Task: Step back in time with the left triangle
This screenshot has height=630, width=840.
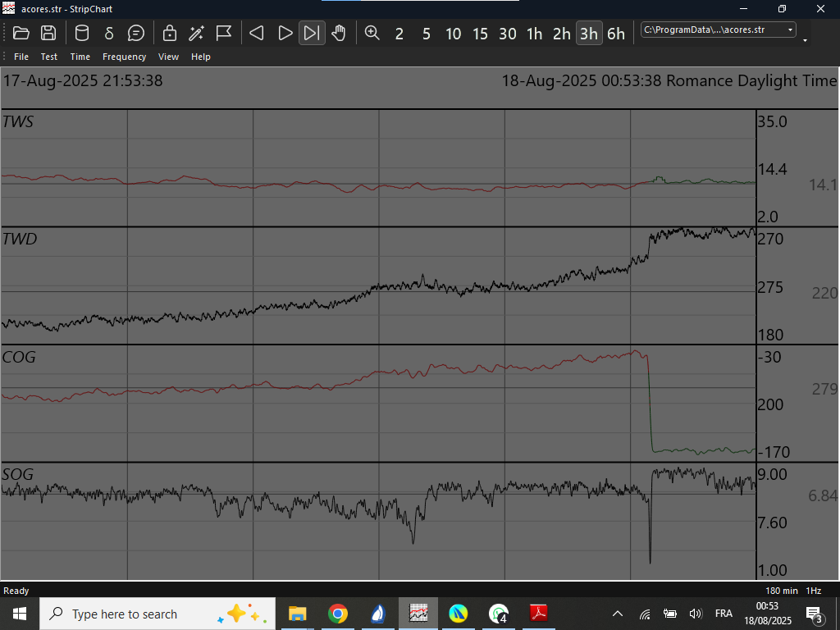Action: (257, 33)
